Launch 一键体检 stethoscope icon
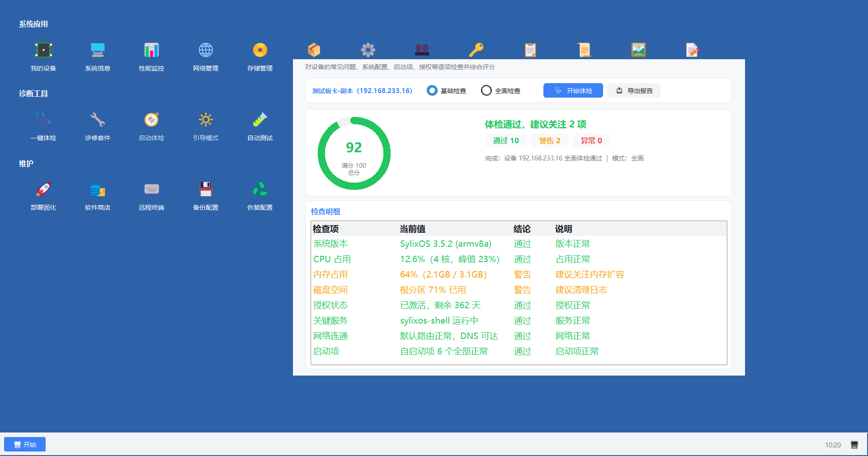 click(43, 120)
